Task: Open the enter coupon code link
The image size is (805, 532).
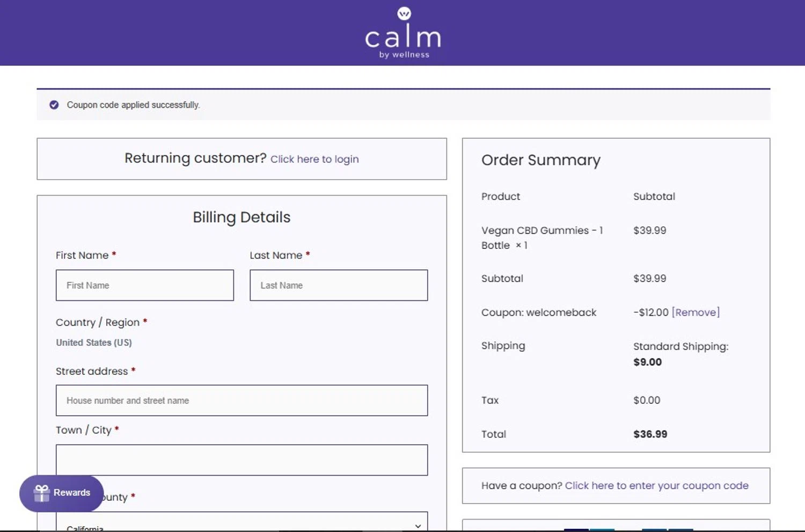Action: tap(656, 486)
